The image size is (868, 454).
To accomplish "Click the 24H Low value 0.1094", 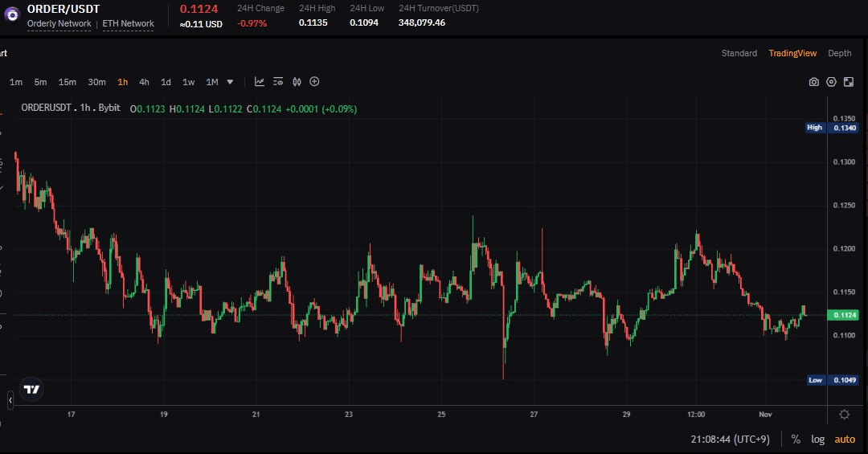I will [x=364, y=22].
